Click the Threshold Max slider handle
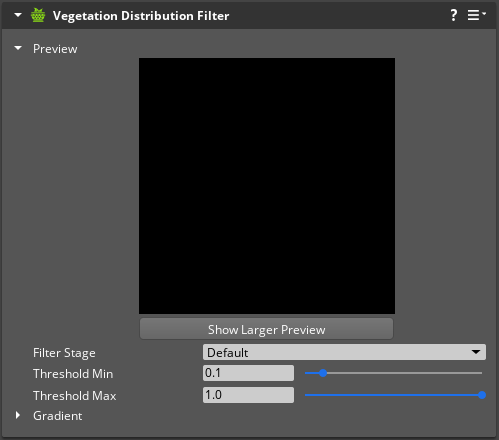The image size is (499, 440). [x=482, y=395]
